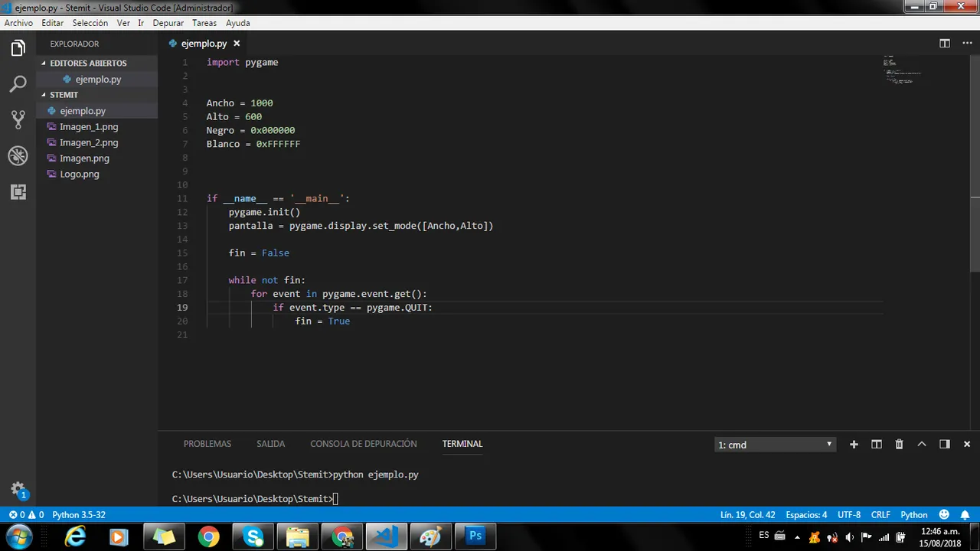The width and height of the screenshot is (980, 551).
Task: Add a new terminal with the plus icon
Action: point(854,444)
